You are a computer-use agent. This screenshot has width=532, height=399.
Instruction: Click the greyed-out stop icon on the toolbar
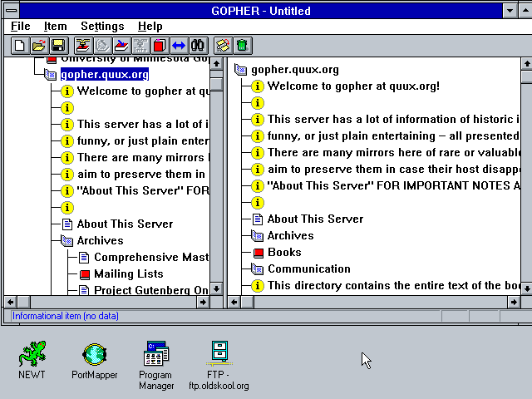[x=103, y=46]
